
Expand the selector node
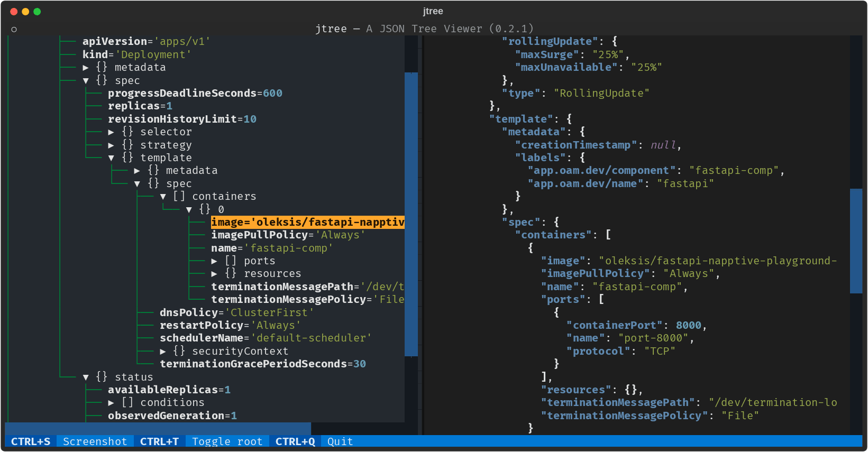click(x=111, y=132)
